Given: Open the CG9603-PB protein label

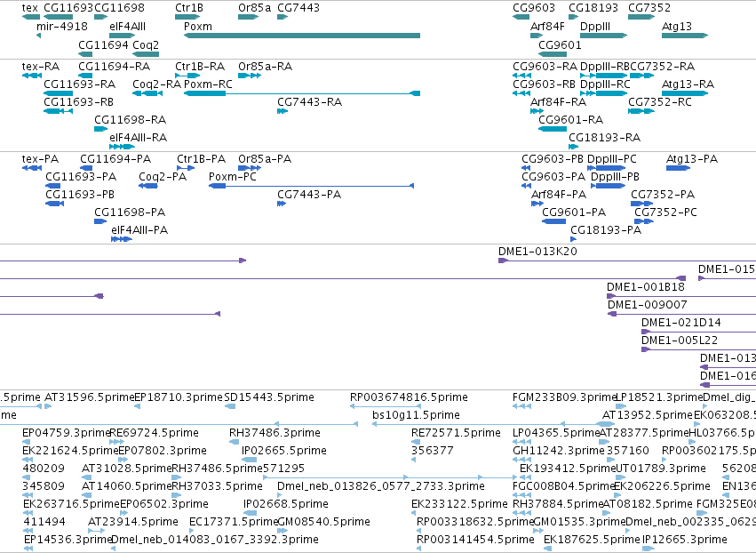Looking at the screenshot, I should [553, 159].
